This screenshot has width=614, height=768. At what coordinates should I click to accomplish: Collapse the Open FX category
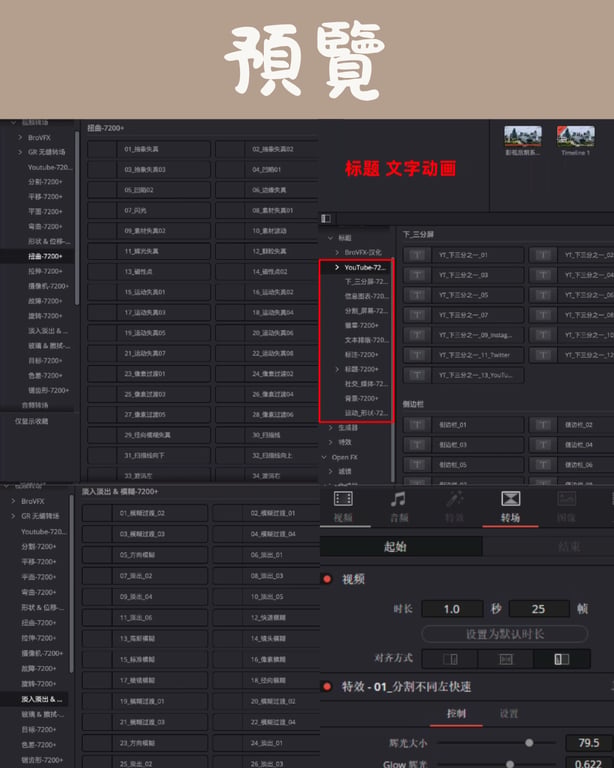(324, 457)
